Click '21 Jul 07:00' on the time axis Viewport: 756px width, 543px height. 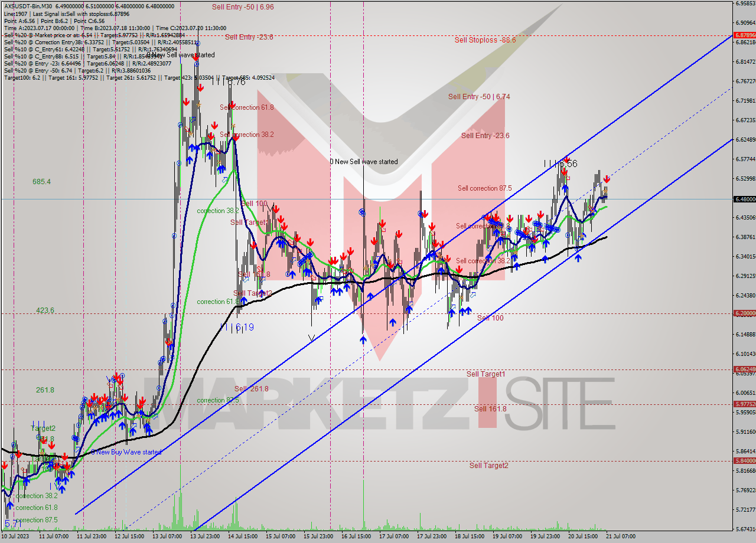621,537
